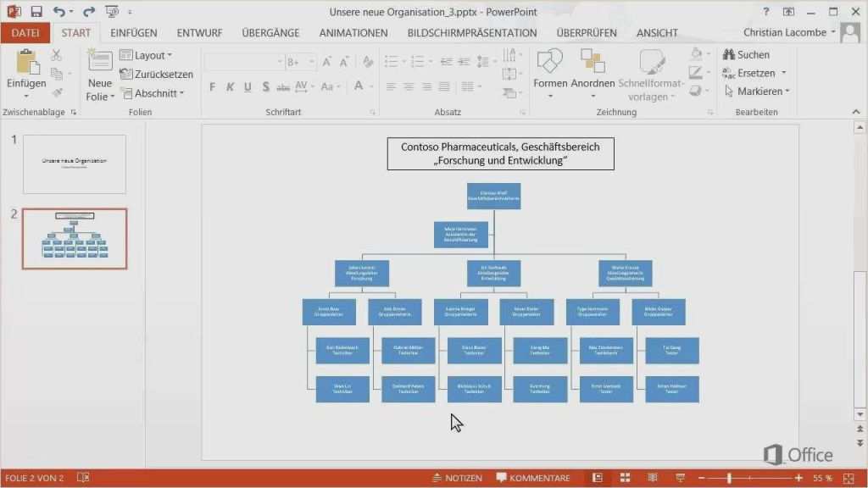
Task: Click the Suchen search icon
Action: [749, 54]
